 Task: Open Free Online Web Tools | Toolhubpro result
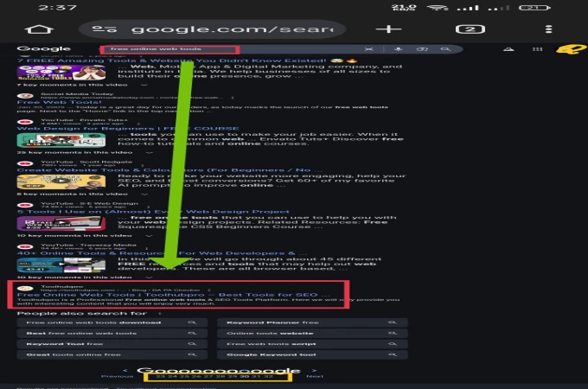click(173, 295)
